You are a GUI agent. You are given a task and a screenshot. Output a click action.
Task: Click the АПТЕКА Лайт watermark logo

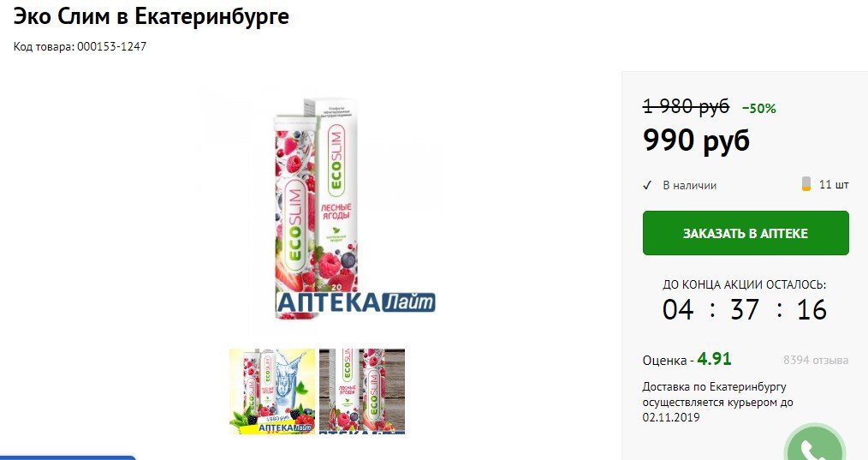pos(356,302)
